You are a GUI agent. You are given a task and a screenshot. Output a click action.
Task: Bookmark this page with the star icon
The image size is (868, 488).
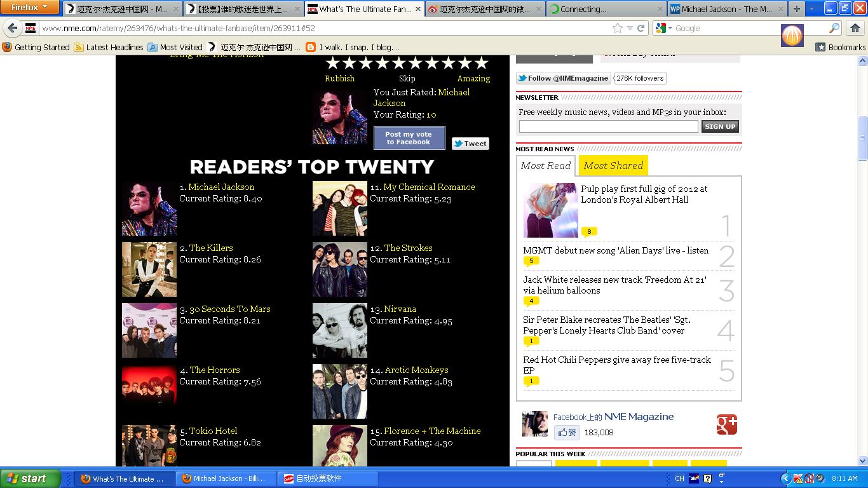pyautogui.click(x=617, y=28)
